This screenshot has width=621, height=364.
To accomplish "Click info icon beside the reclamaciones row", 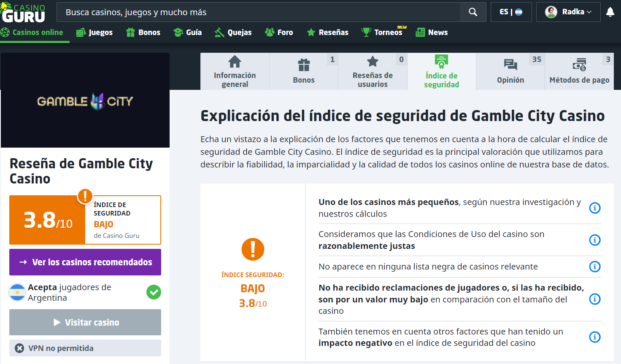I will click(x=594, y=299).
